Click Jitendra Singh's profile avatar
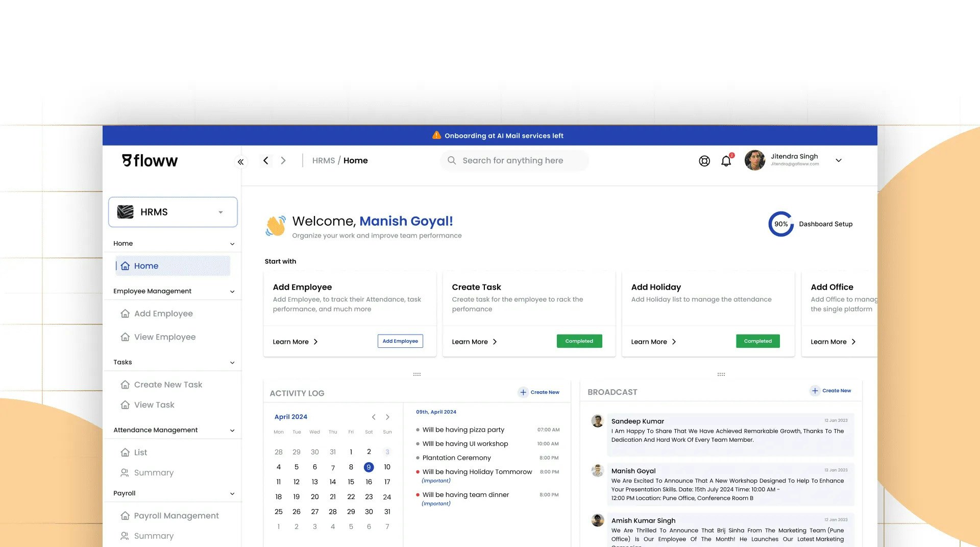This screenshot has width=980, height=547. click(x=754, y=160)
